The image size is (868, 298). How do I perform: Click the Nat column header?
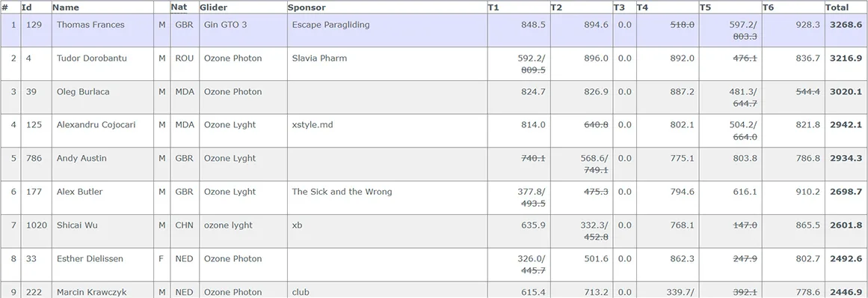pyautogui.click(x=178, y=7)
